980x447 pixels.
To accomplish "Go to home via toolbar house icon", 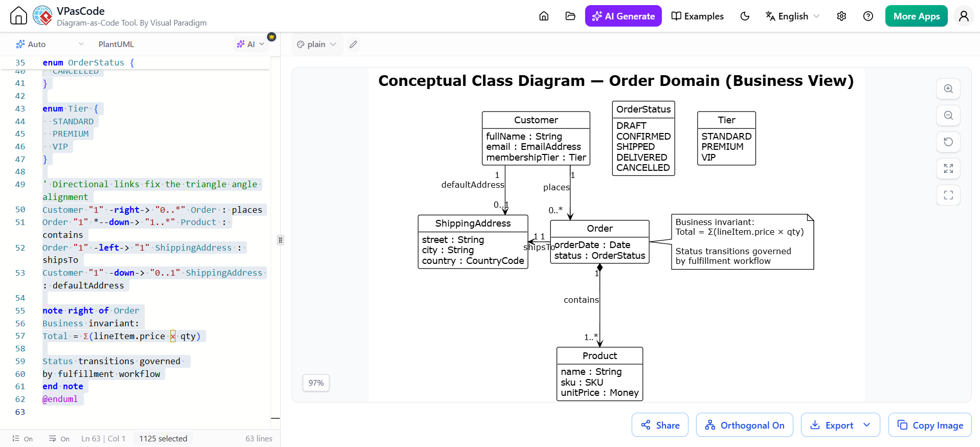I will coord(544,16).
